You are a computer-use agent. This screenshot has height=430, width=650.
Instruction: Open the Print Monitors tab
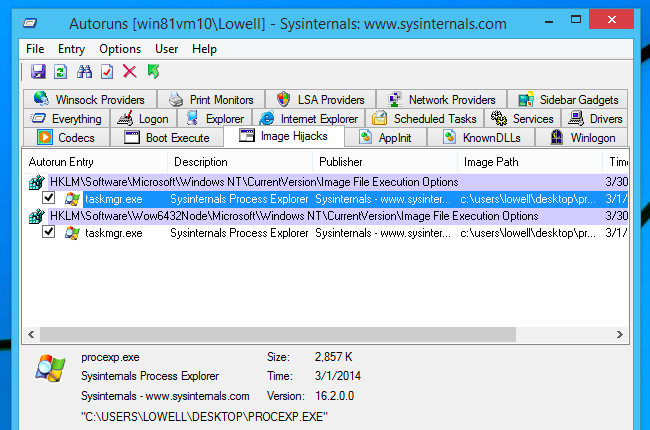coord(211,100)
